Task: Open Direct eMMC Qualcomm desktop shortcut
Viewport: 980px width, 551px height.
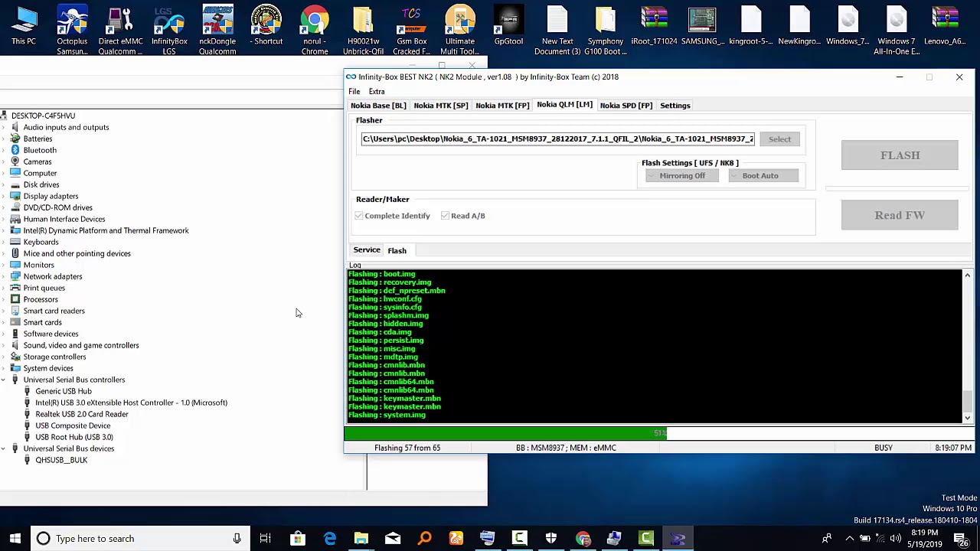Action: pos(120,31)
